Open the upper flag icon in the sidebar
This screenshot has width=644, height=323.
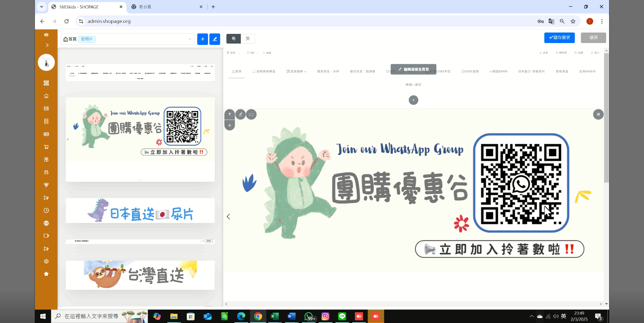click(46, 198)
